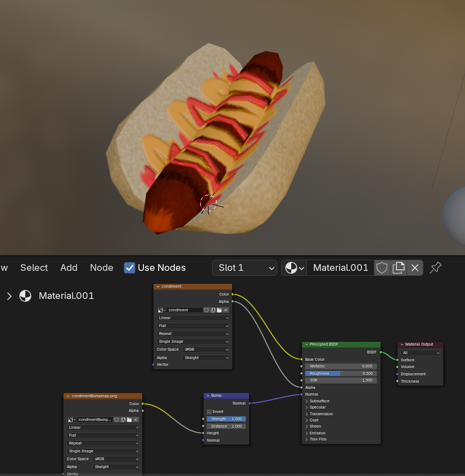Open Repeat dropdown in condimentBumpmap.png node

coord(103,443)
